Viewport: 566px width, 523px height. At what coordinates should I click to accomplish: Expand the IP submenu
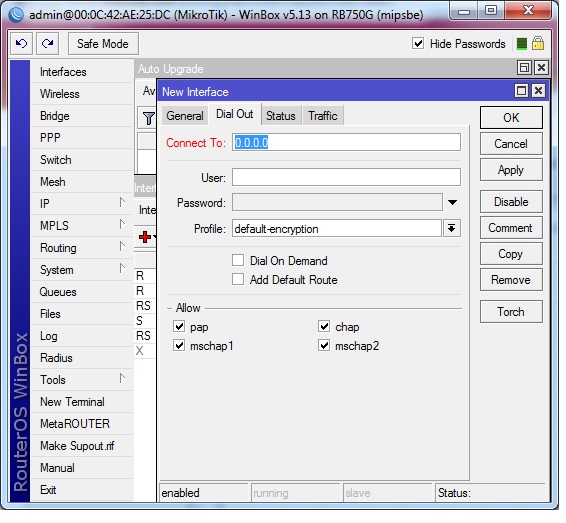point(122,202)
